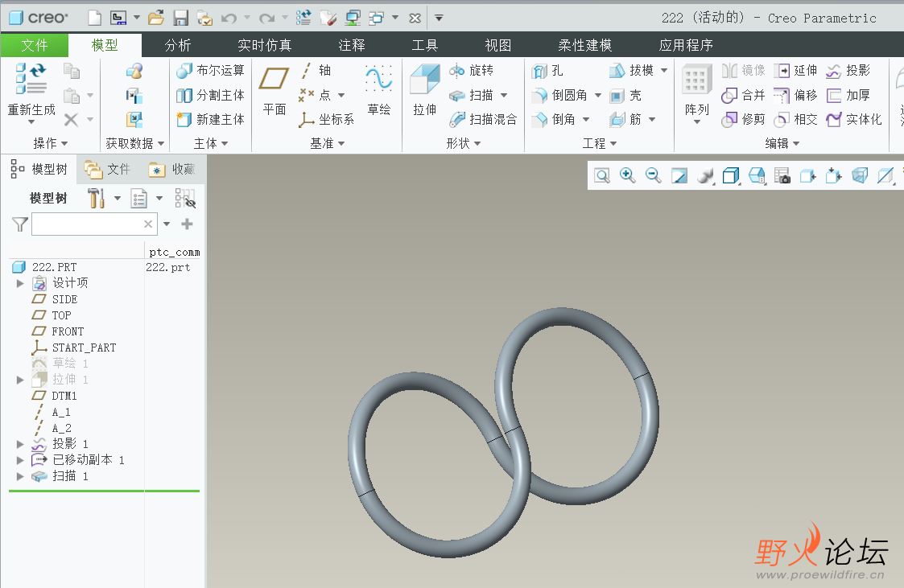Open the 基准 group dropdown
904x588 pixels.
328,143
